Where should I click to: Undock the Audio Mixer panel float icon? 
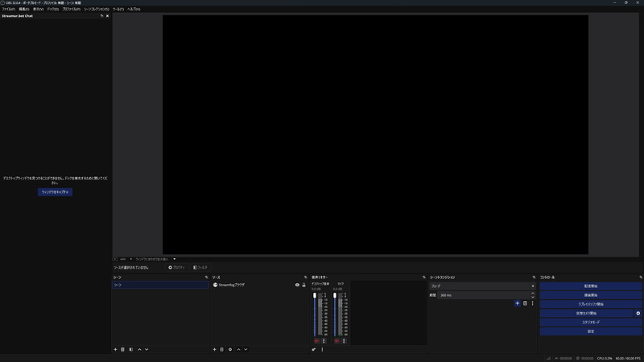click(x=424, y=278)
